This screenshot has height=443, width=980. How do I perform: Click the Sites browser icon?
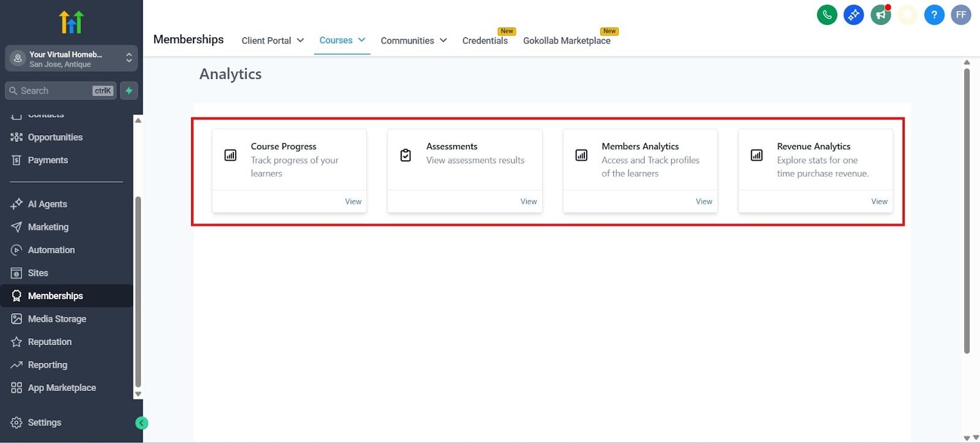(17, 273)
